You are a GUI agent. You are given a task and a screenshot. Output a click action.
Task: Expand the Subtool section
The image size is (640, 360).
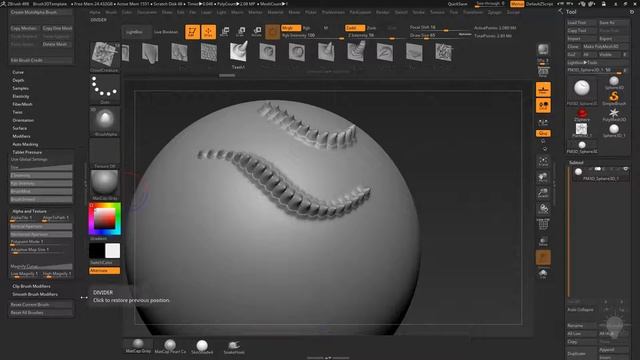tap(576, 162)
